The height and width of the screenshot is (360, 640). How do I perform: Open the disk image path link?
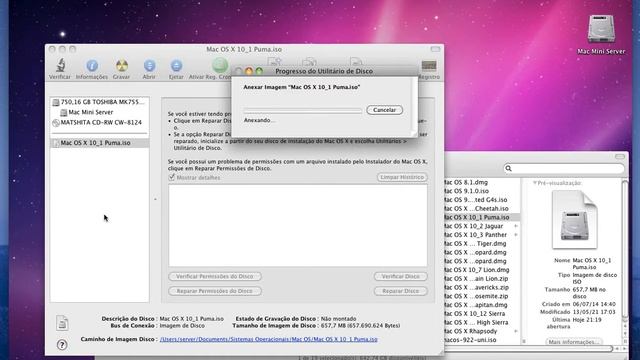tap(269, 339)
